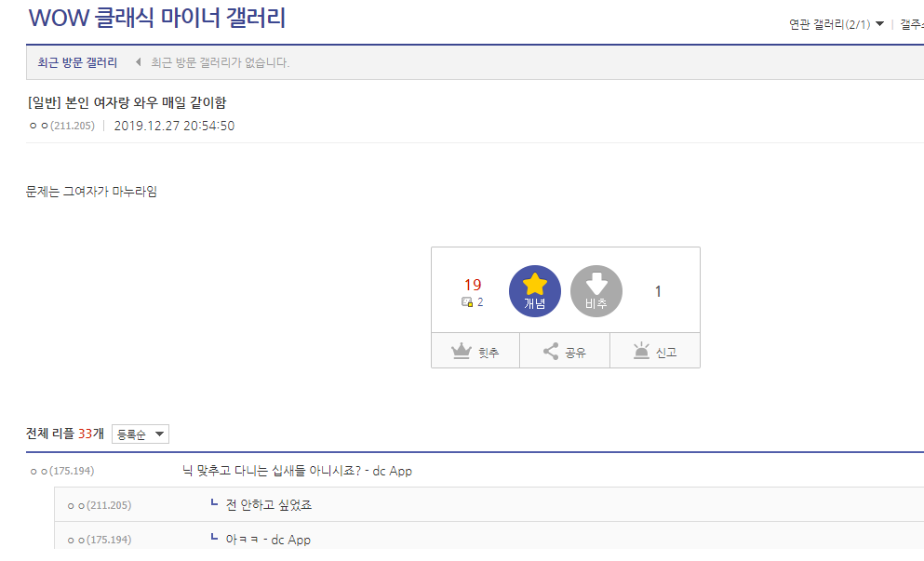The height and width of the screenshot is (561, 924).
Task: Click the first commenter ㅇㅇ(175.194)
Action: pyautogui.click(x=61, y=471)
